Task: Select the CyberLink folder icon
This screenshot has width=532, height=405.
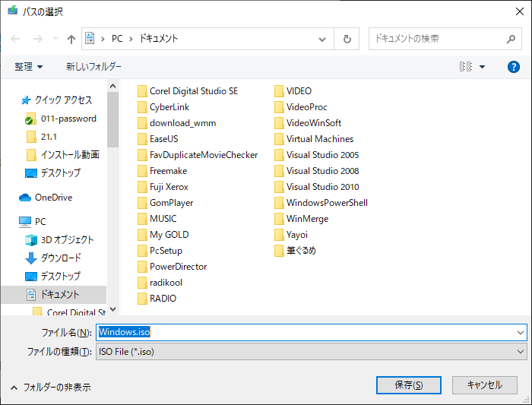Action: [x=142, y=107]
